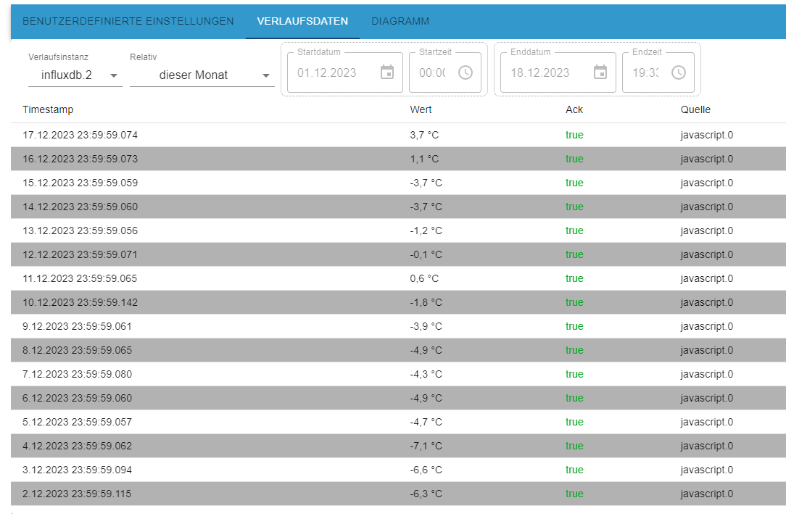Open the Endzeit clock picker icon
This screenshot has width=786, height=532.
tap(679, 72)
